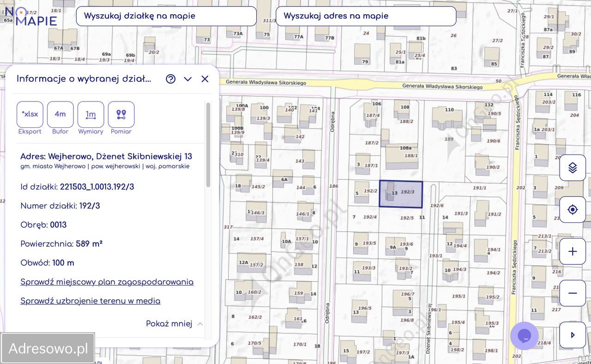
Task: Start the Pomiar measurement tool
Action: (121, 114)
